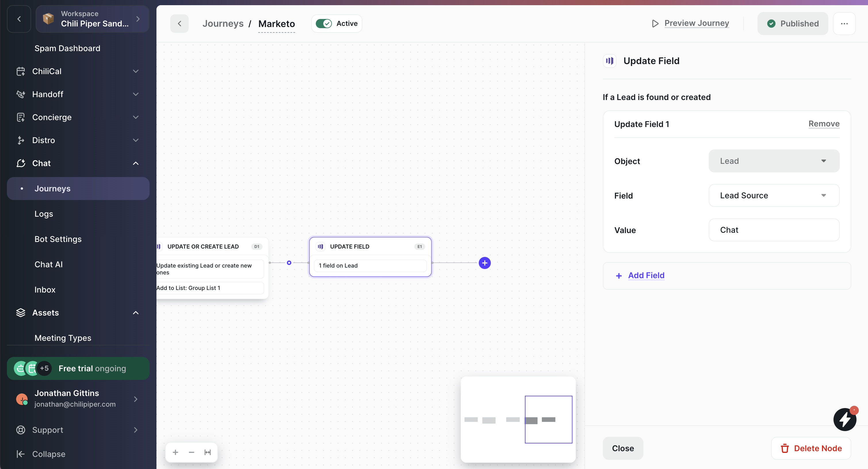The image size is (868, 469).
Task: Open the Object dropdown showing Lead
Action: (x=774, y=161)
